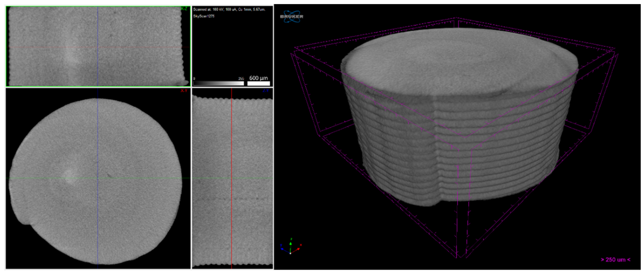Click the white 600 µm scale bar
This screenshot has height=274, width=644.
[258, 83]
